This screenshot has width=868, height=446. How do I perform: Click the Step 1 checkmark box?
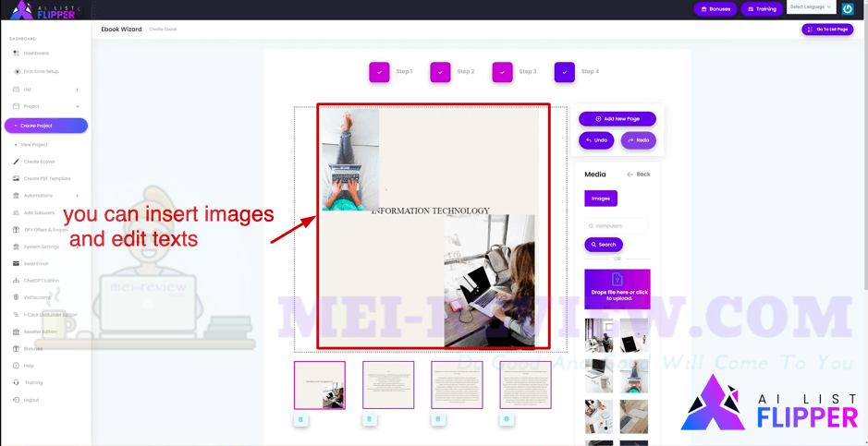[x=379, y=72]
